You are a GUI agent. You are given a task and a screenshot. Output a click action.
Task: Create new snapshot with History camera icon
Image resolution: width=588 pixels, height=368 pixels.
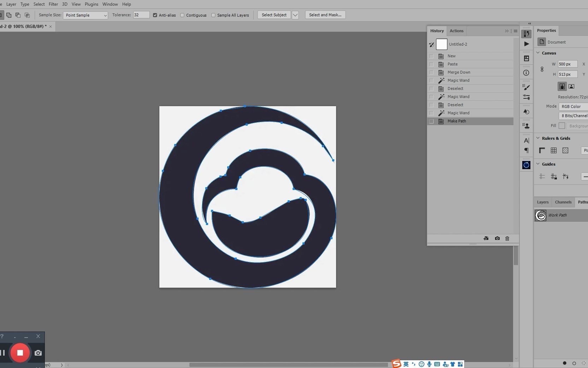click(x=497, y=238)
